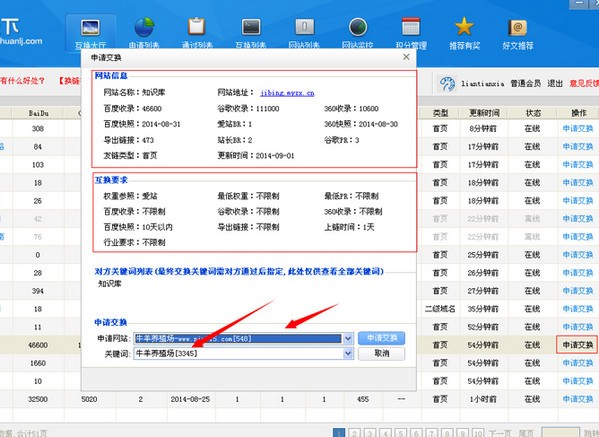Open the 互换列表 terminal icon
The width and height of the screenshot is (599, 437).
click(251, 28)
